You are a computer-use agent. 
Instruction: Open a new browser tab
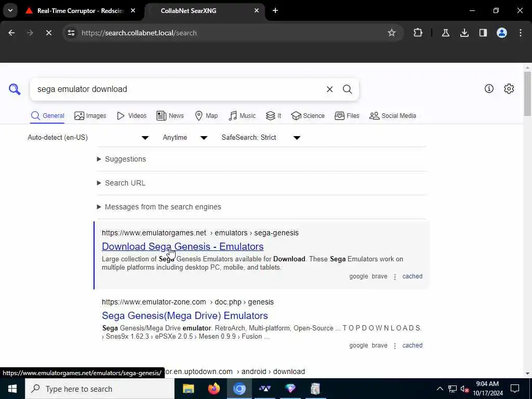275,11
